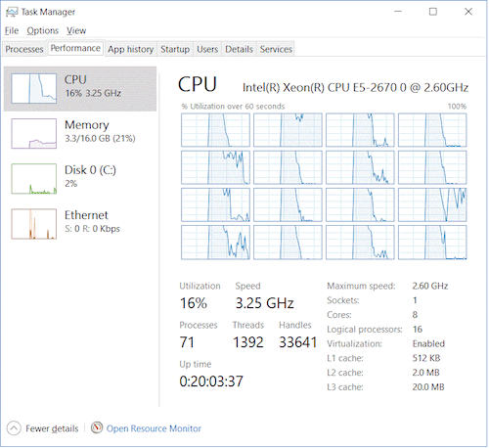Click the L3 cache 20.0 MB value
This screenshot has height=448, width=489.
pos(428,387)
